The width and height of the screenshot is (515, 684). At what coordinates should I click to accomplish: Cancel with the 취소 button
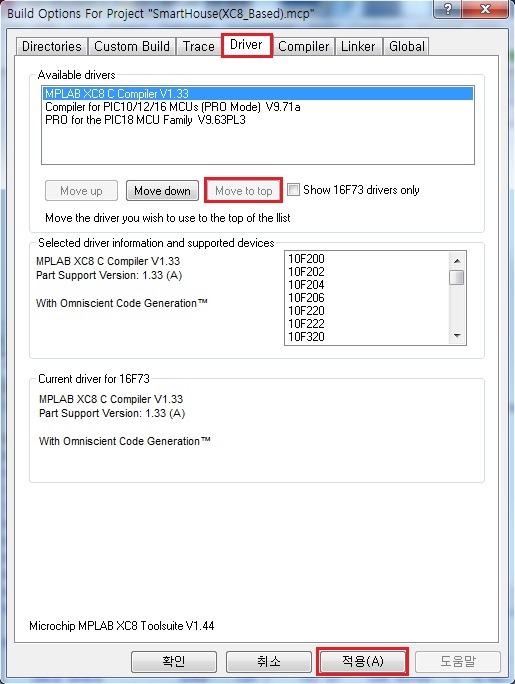269,661
